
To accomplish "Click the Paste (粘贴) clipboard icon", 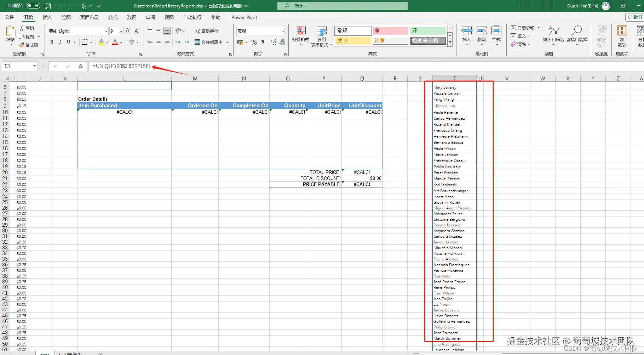I will coord(10,32).
